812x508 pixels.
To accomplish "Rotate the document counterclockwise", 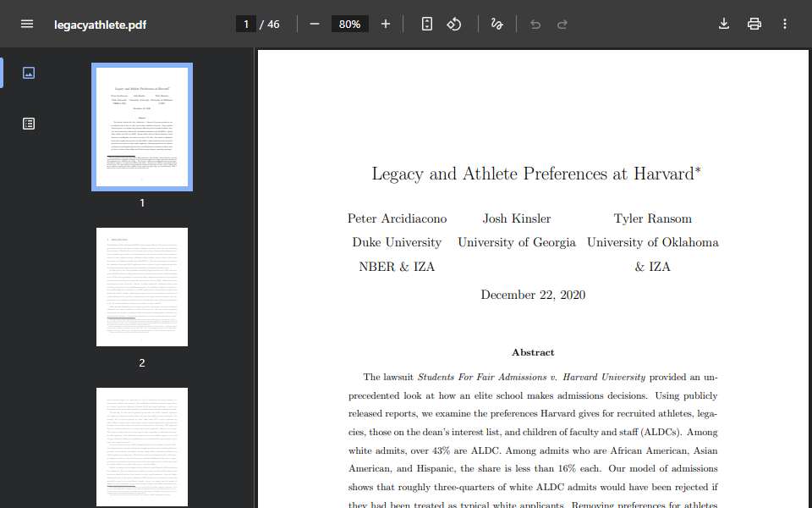I will point(454,24).
